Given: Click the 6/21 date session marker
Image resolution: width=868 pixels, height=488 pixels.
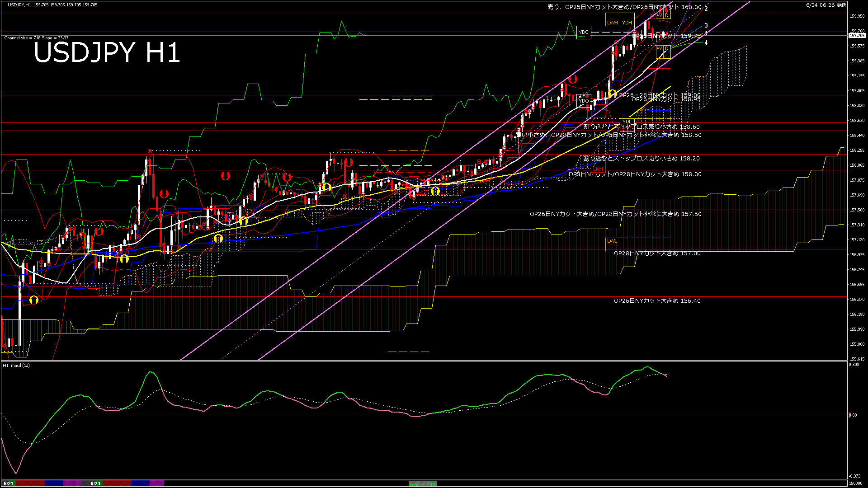Looking at the screenshot, I should [9, 483].
